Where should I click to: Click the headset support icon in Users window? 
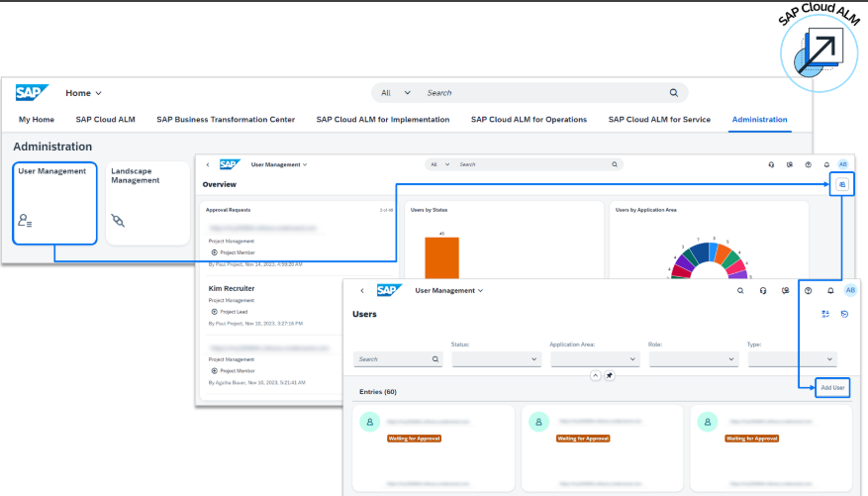pos(763,290)
